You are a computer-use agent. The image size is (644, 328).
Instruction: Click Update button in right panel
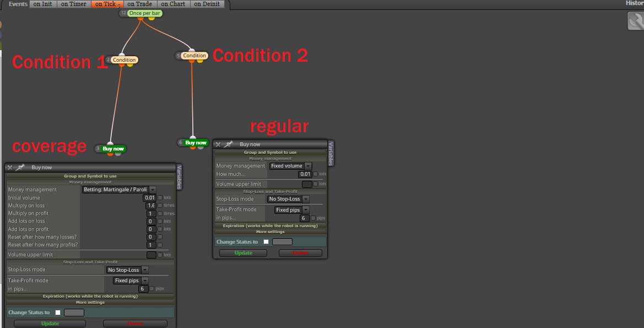243,253
